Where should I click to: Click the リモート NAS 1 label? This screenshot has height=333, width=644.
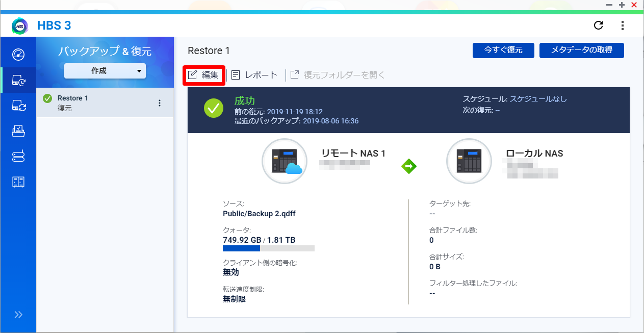pyautogui.click(x=353, y=153)
